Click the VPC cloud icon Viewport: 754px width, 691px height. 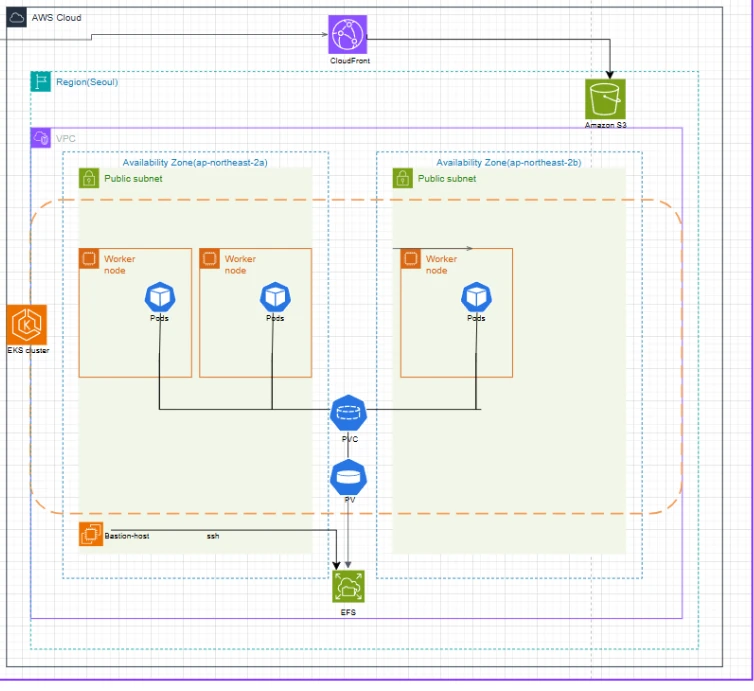point(41,138)
